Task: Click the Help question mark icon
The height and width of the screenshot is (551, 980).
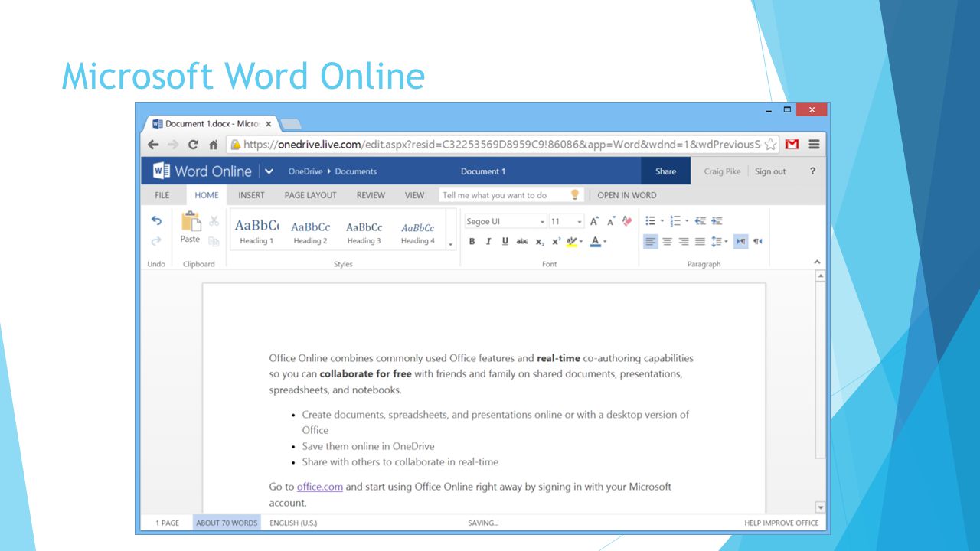Action: tap(812, 171)
